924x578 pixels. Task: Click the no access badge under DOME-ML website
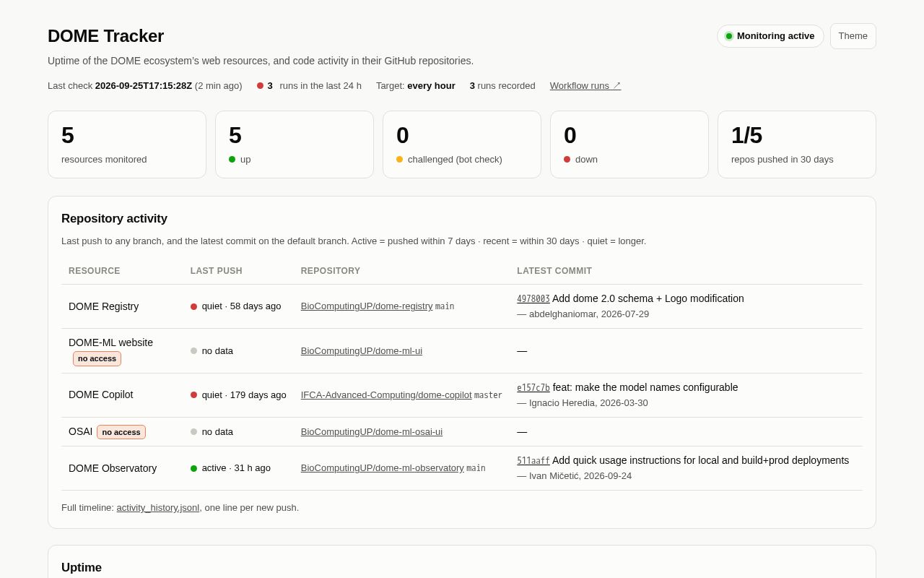[x=97, y=358]
